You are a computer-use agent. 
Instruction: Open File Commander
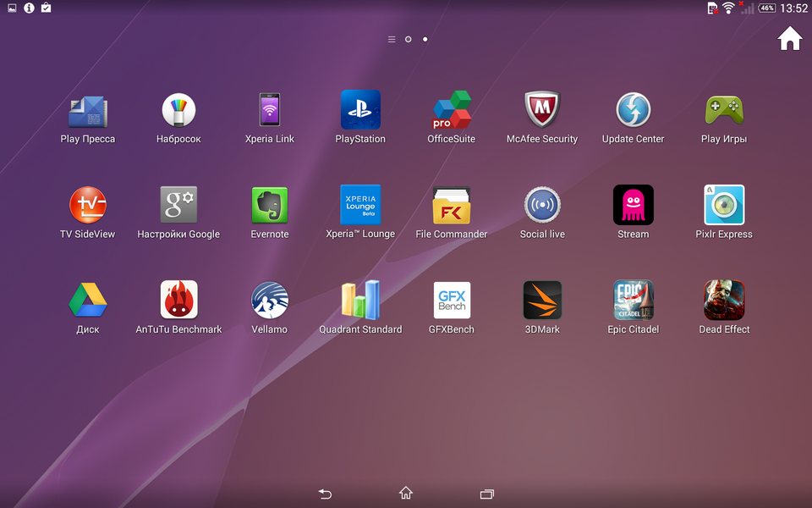451,205
